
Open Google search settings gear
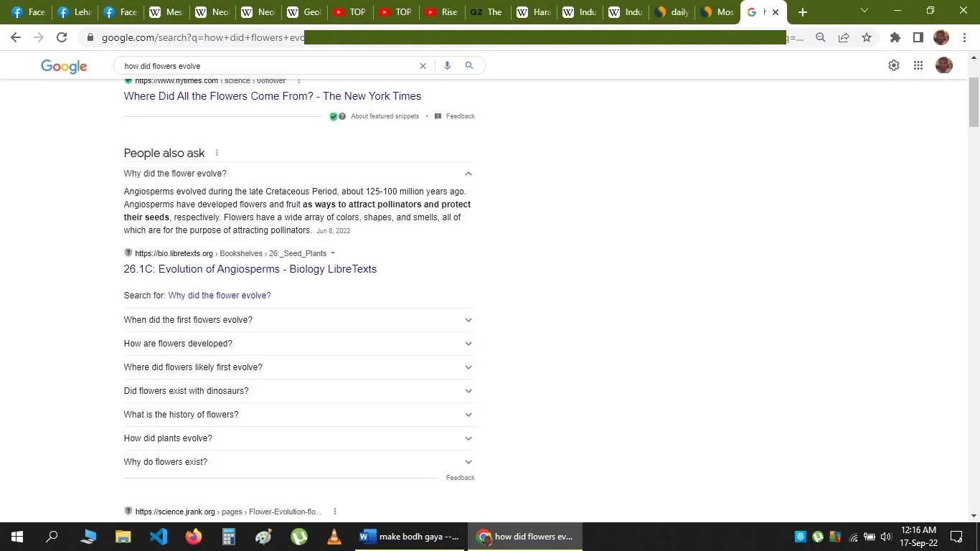pyautogui.click(x=894, y=65)
